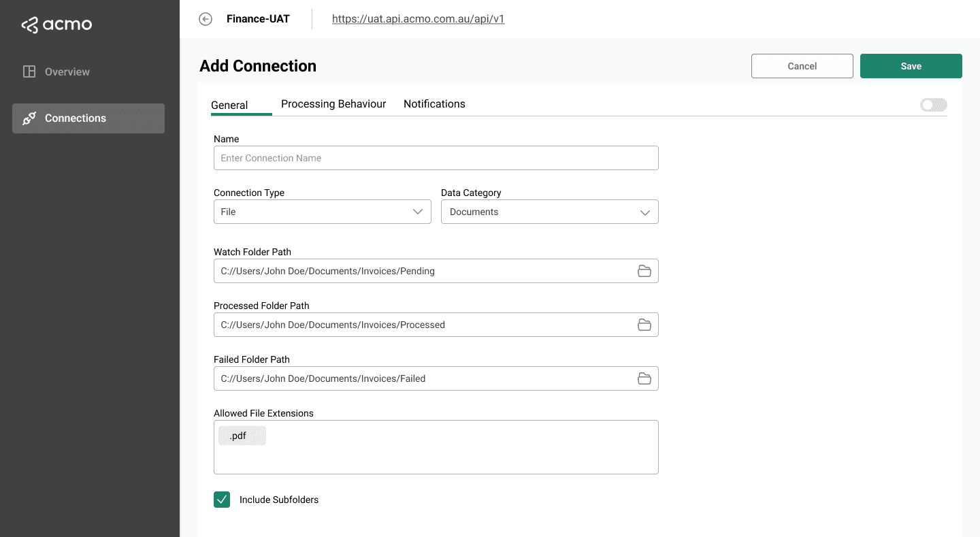Select the .pdf extension chip
980x537 pixels.
coord(242,435)
